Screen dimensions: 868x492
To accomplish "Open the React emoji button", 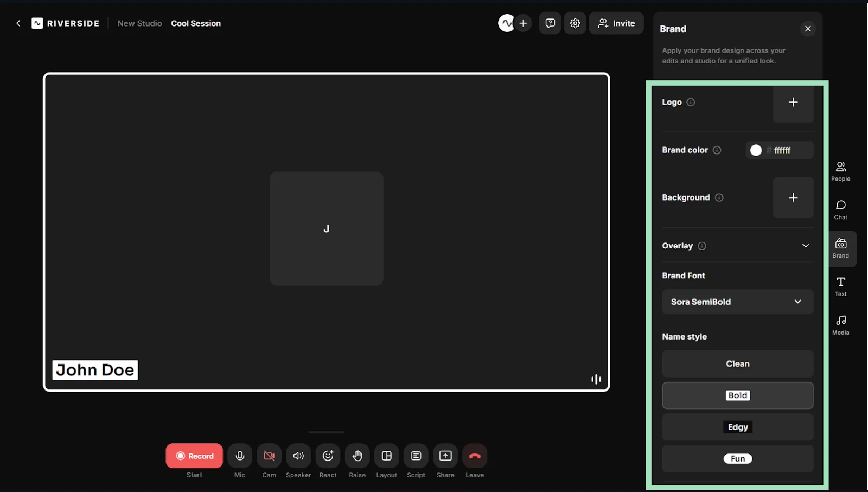I will 328,456.
